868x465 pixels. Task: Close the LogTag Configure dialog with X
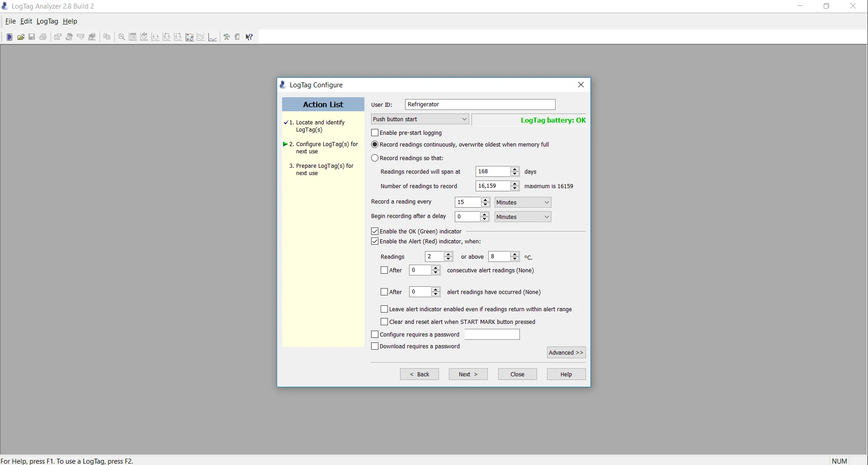click(x=581, y=85)
